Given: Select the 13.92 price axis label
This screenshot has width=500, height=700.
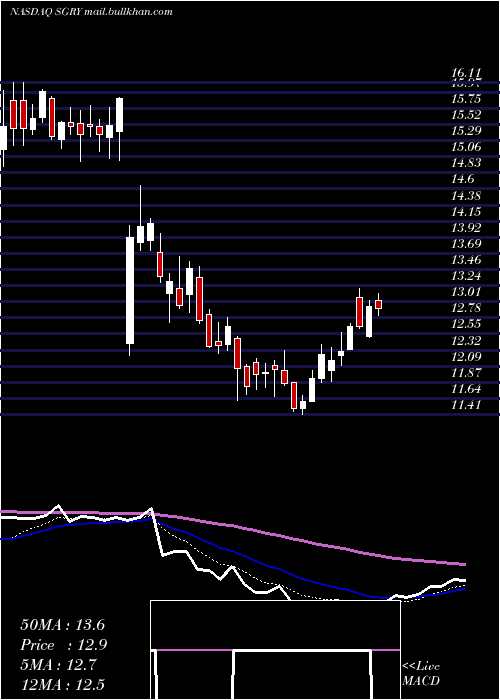Looking at the screenshot, I should [x=466, y=228].
